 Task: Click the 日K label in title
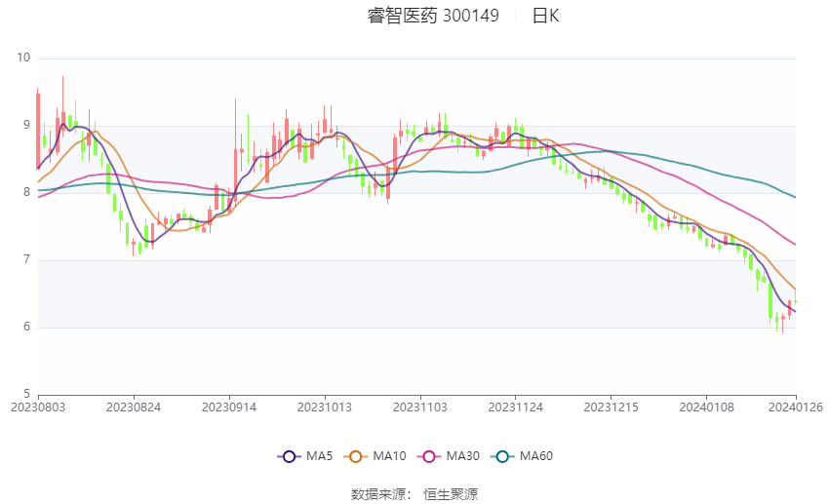[x=545, y=16]
